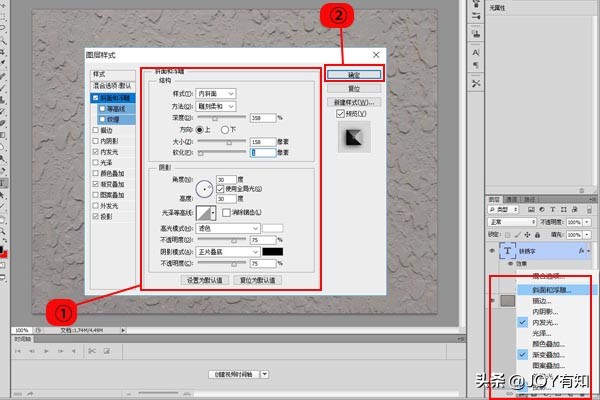600x400 pixels.
Task: Toggle the 效果 effects eye icon
Action: [x=510, y=264]
